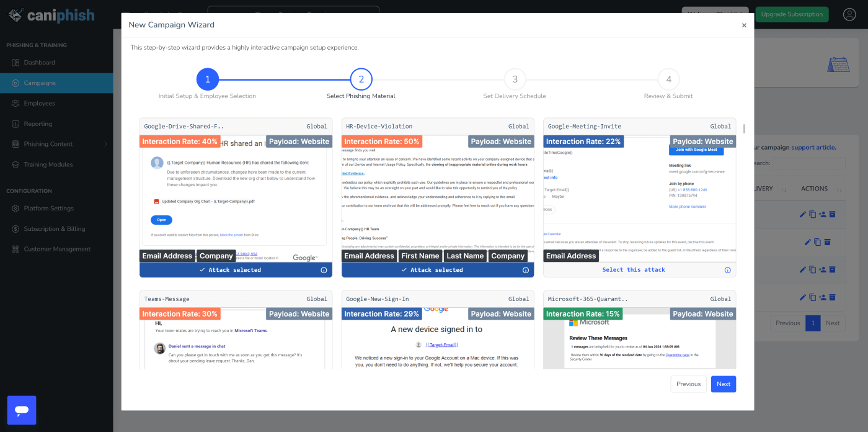Screen dimensions: 868x432
Task: Click the 'Teams-Message' card title
Action: (167, 299)
